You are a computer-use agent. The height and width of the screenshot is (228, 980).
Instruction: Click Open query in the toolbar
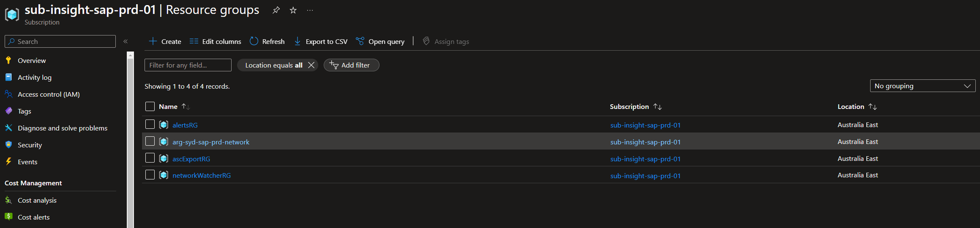(380, 41)
